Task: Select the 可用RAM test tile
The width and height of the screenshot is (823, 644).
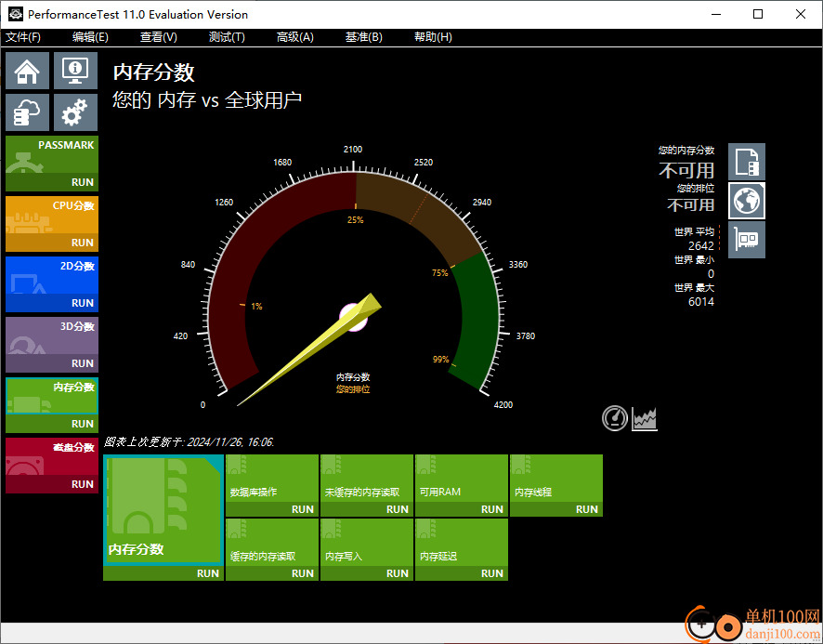Action: pyautogui.click(x=462, y=479)
